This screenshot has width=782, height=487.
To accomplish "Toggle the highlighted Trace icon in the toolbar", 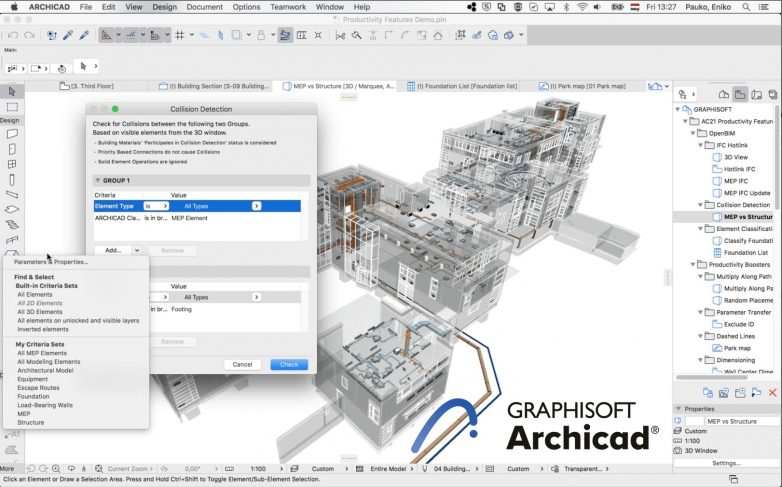I will 285,35.
